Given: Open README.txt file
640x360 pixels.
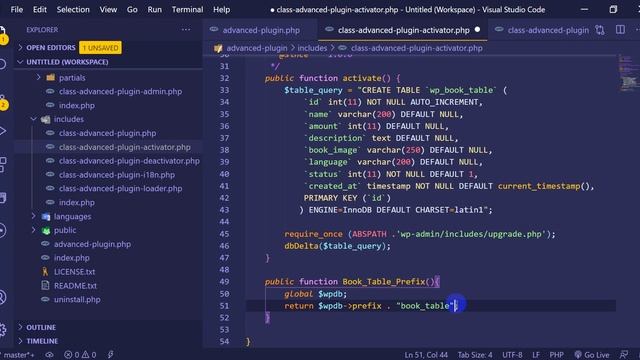Looking at the screenshot, I should click(75, 286).
